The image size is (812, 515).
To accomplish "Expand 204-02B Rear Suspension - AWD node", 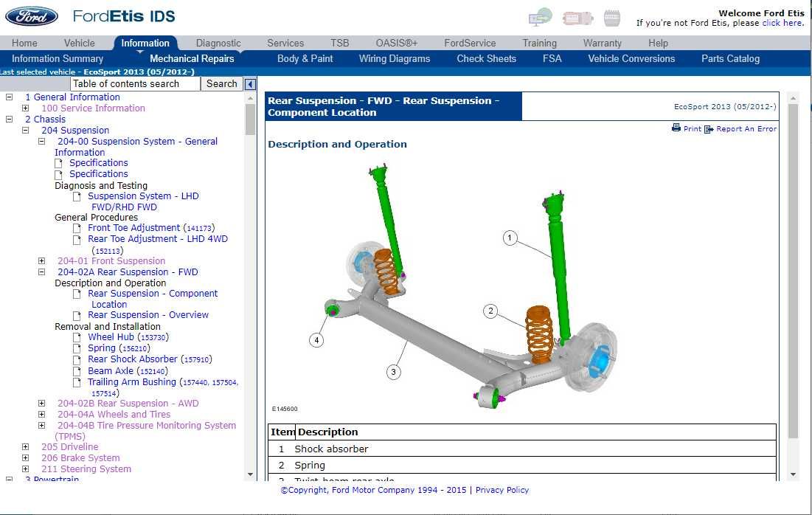I will 42,403.
